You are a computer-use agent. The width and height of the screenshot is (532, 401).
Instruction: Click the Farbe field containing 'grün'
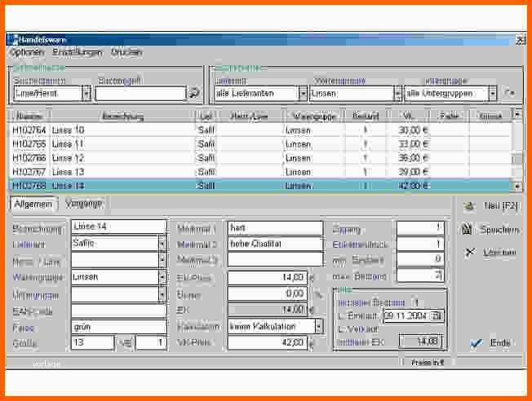[x=119, y=327]
